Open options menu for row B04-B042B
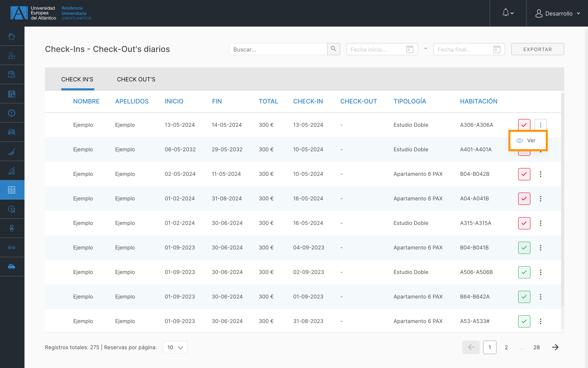Screen dimensions: 588x368 coord(541,174)
